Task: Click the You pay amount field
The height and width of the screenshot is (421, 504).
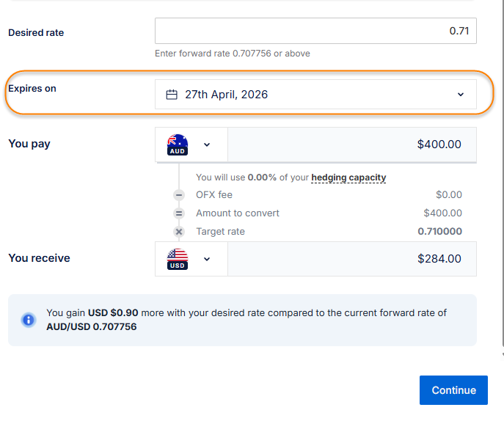Action: click(352, 144)
